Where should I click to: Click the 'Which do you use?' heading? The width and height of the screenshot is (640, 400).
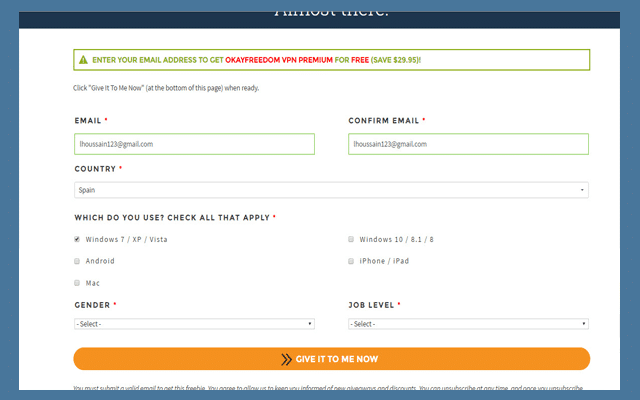click(170, 218)
